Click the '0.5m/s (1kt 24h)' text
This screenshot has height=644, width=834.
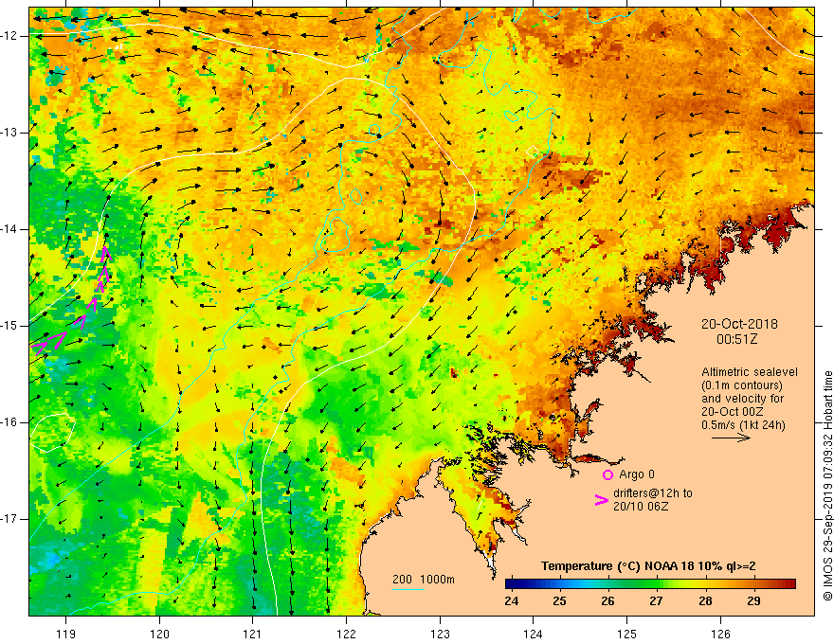tap(743, 425)
